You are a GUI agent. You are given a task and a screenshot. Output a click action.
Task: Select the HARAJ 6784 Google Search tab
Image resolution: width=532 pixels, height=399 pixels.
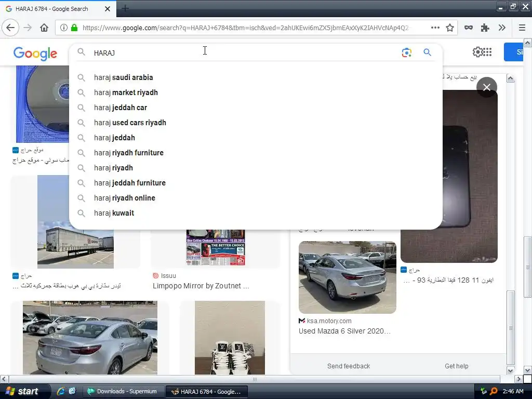click(58, 9)
